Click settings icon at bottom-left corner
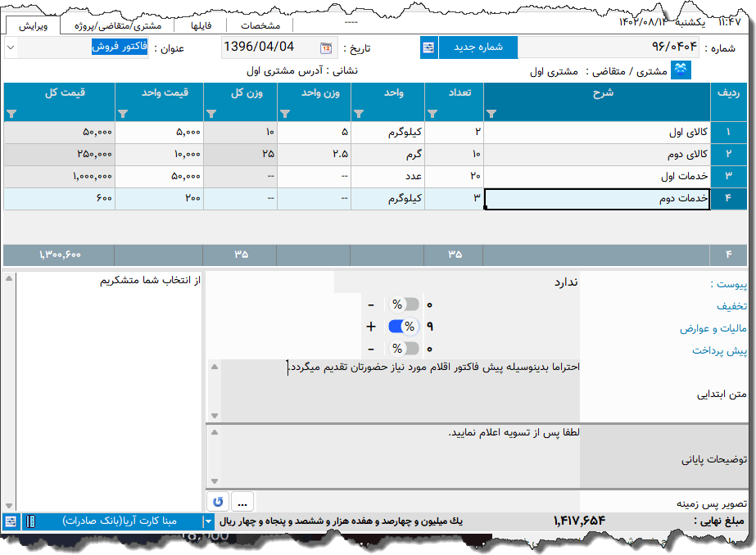Screen dimensions: 756x555 click(10, 521)
